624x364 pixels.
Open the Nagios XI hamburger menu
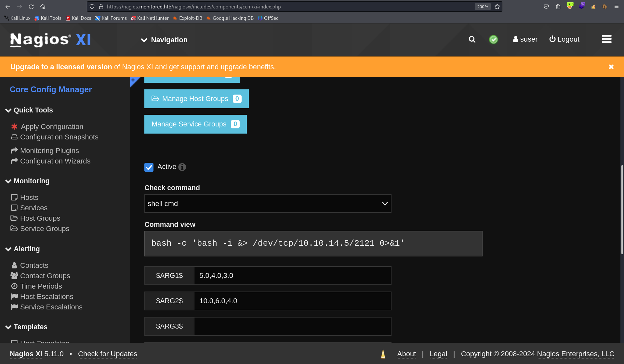607,39
